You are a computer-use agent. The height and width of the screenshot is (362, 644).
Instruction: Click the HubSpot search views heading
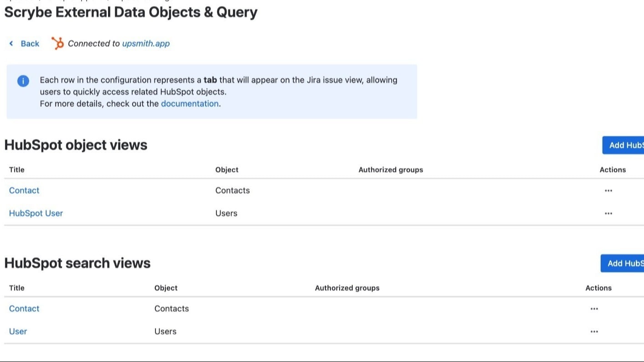77,263
